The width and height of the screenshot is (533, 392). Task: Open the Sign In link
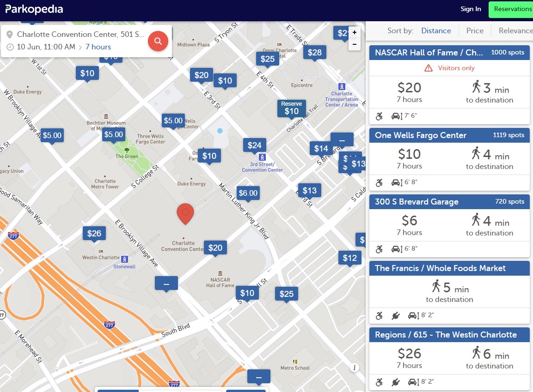click(x=471, y=9)
